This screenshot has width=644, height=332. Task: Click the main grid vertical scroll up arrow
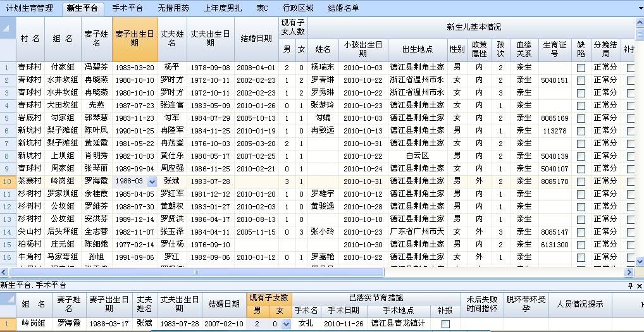[x=639, y=23]
